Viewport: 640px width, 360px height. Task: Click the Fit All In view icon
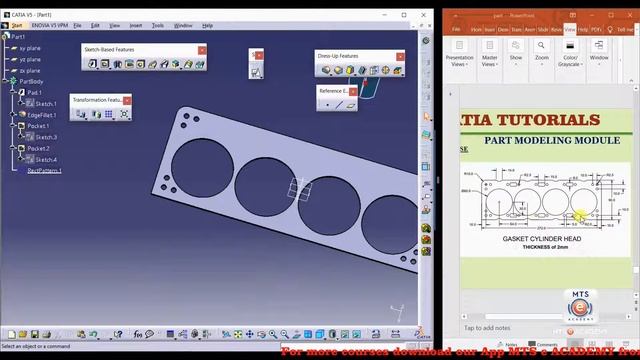[x=238, y=335]
